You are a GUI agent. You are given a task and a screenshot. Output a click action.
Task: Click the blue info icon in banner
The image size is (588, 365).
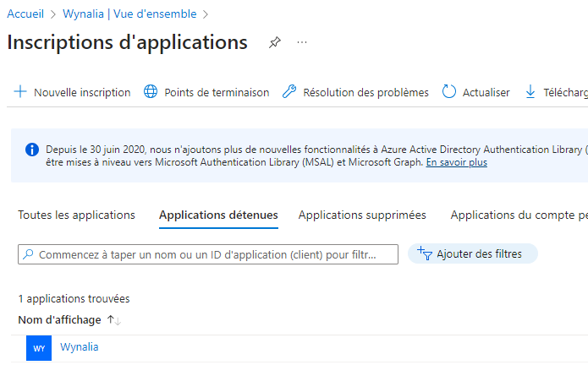32,150
